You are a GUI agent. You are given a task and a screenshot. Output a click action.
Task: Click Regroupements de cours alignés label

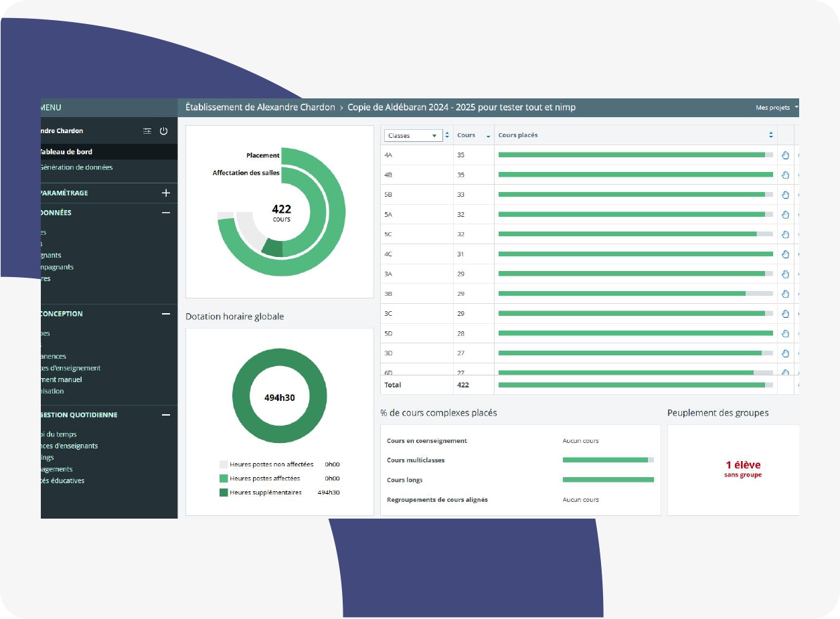(x=437, y=500)
